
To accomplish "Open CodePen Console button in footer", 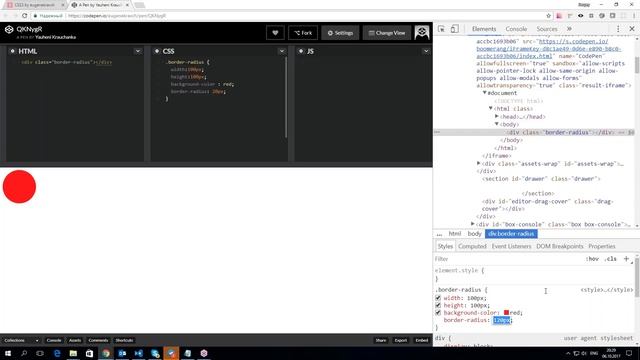I will coord(53,340).
